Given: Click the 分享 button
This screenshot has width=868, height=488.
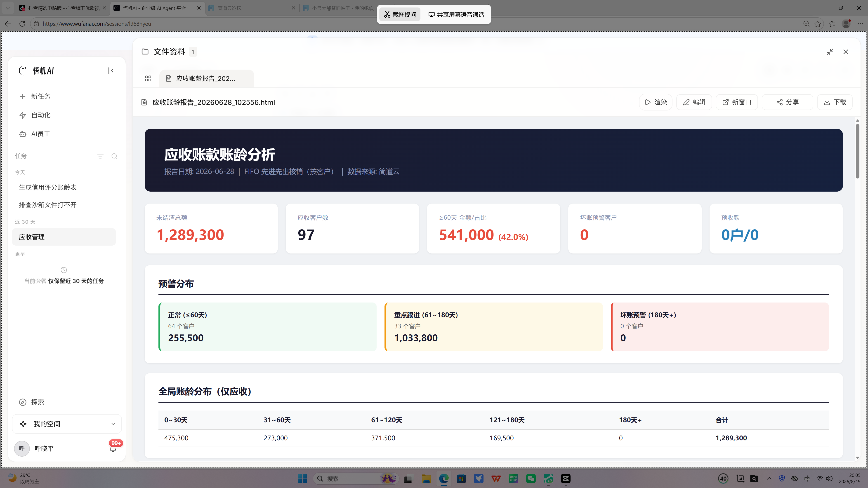Looking at the screenshot, I should [788, 102].
